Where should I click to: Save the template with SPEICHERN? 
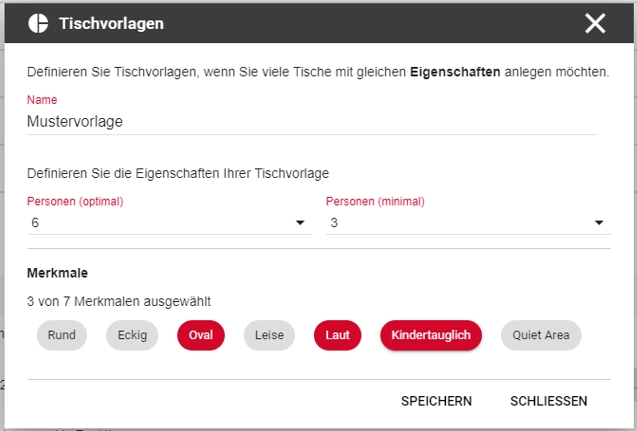pyautogui.click(x=437, y=401)
